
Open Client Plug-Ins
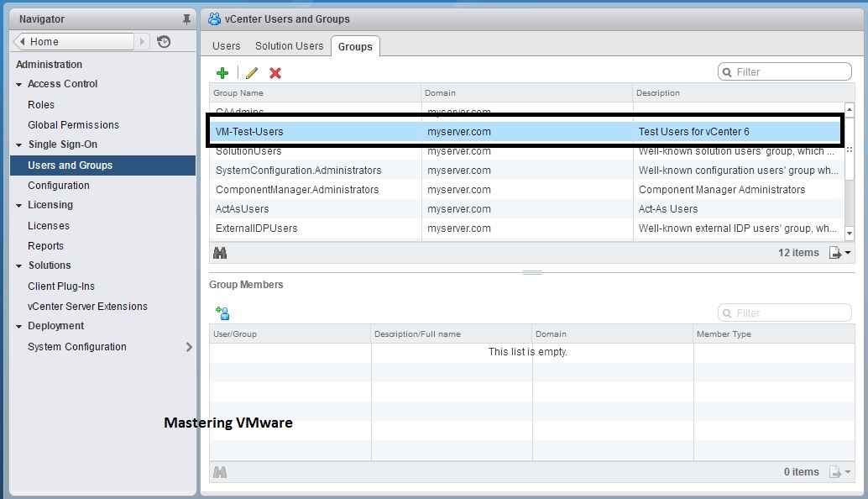click(x=61, y=286)
